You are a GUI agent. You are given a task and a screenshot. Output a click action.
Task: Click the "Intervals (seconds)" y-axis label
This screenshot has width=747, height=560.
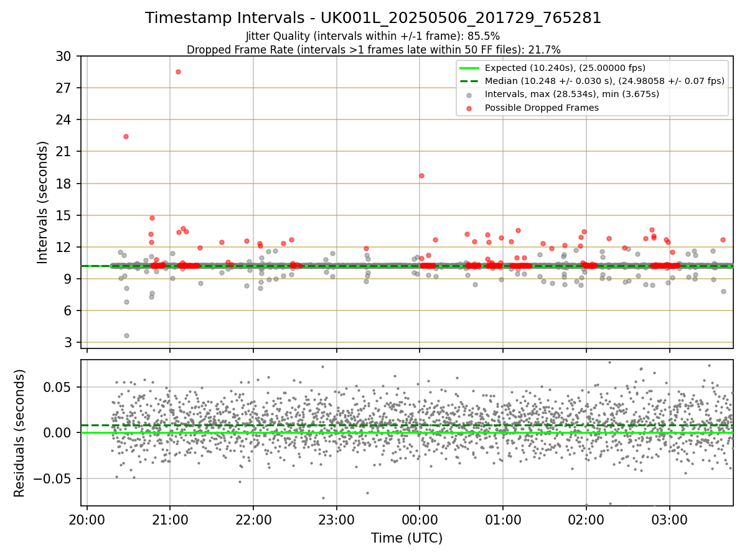tap(43, 202)
